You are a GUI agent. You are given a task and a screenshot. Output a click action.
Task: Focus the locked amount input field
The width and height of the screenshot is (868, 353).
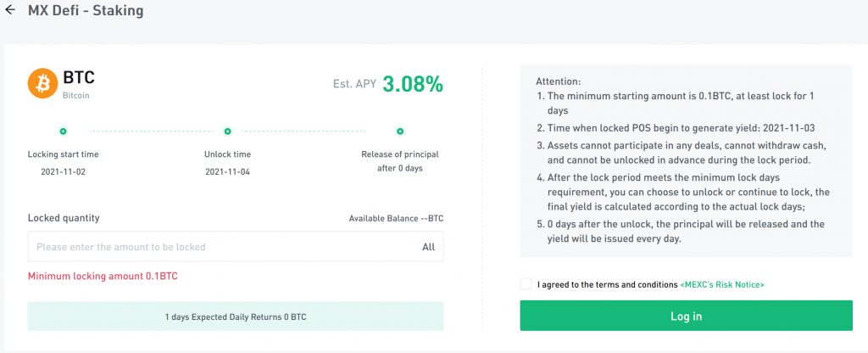[236, 247]
